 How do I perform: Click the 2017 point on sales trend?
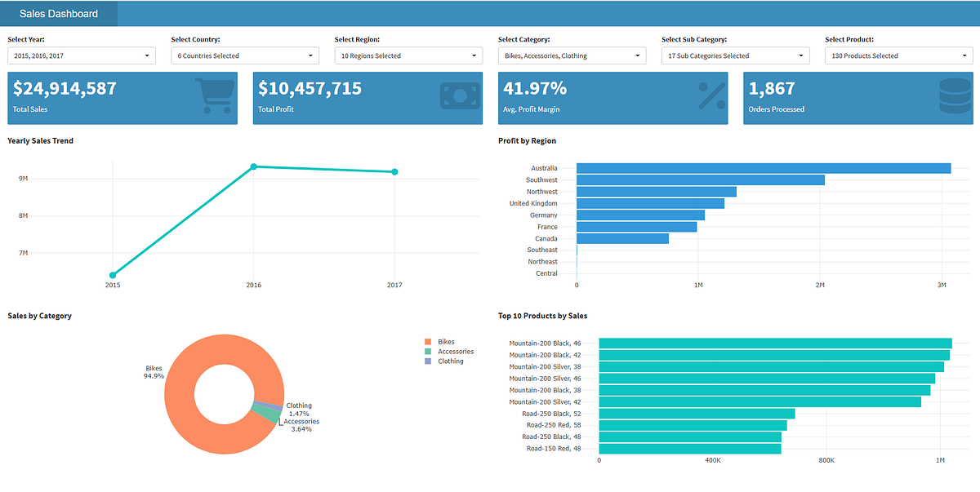pos(394,171)
